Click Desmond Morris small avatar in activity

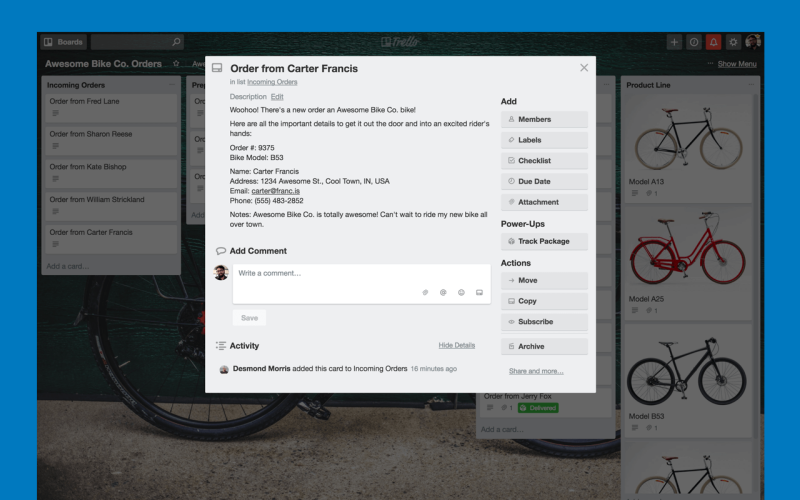223,369
